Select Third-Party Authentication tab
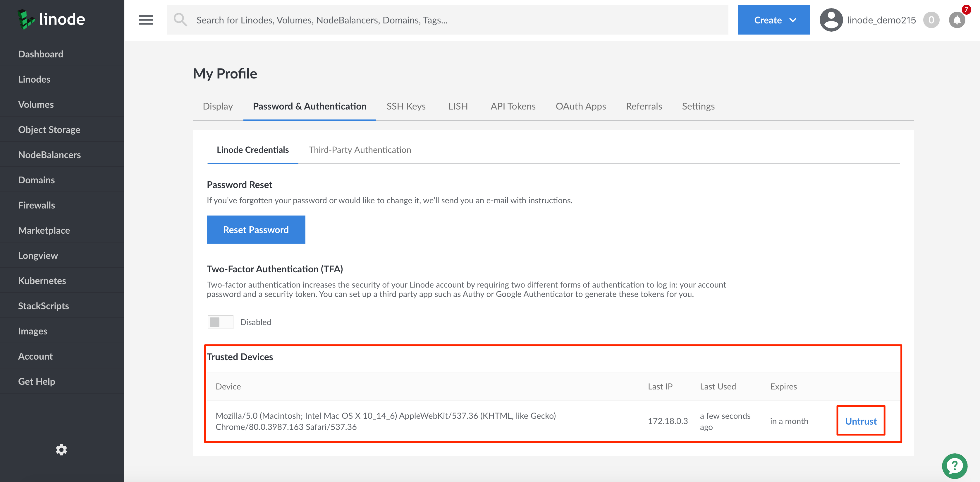Image resolution: width=980 pixels, height=482 pixels. 360,150
